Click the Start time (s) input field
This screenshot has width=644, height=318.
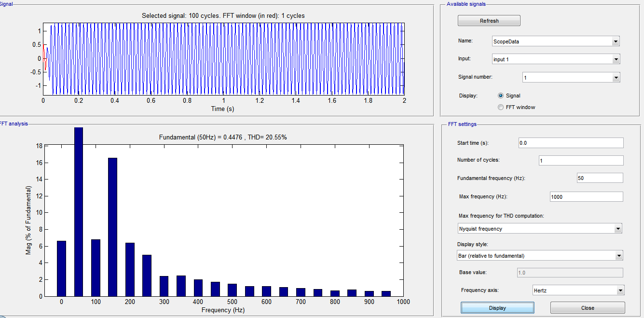570,143
